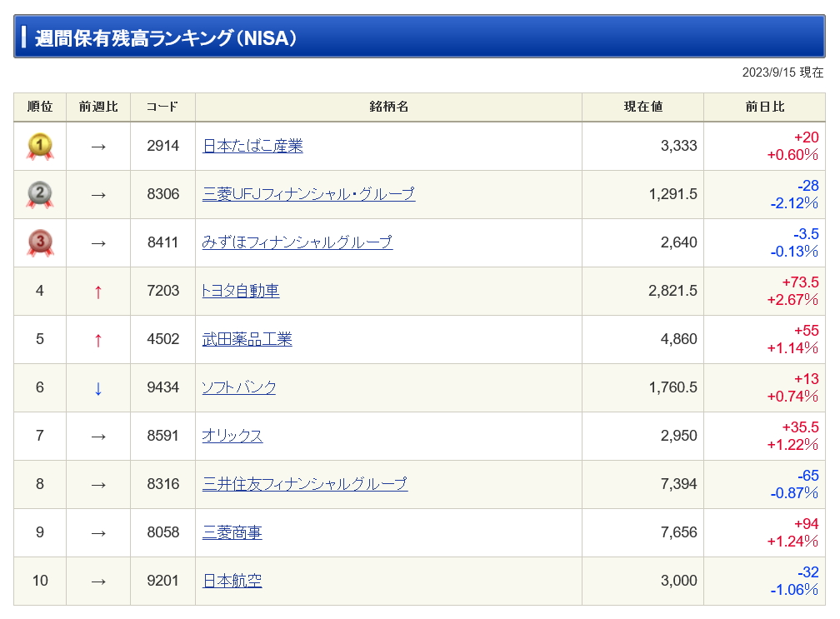Click the red up arrow beside 武田薬品工業
The width and height of the screenshot is (840, 619).
coord(99,339)
